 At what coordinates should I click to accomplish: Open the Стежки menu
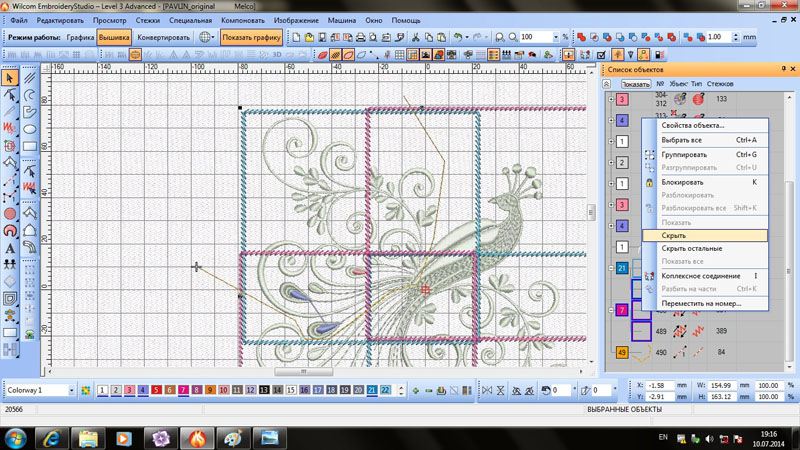point(147,20)
